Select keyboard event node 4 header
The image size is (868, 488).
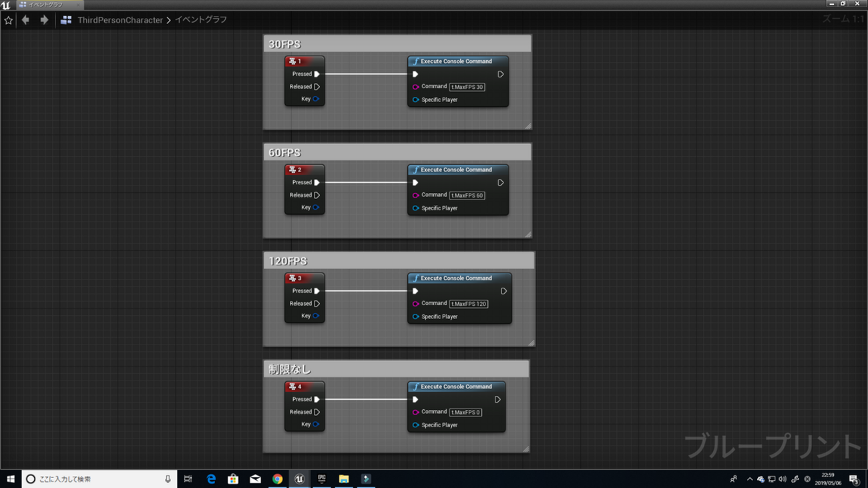tap(304, 387)
